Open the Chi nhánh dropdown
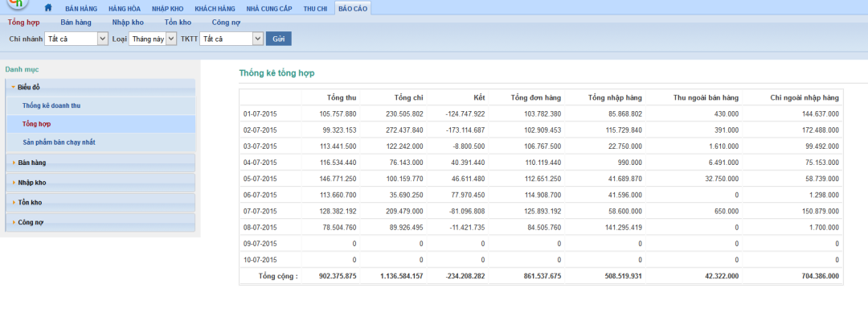The width and height of the screenshot is (868, 309). (x=76, y=39)
